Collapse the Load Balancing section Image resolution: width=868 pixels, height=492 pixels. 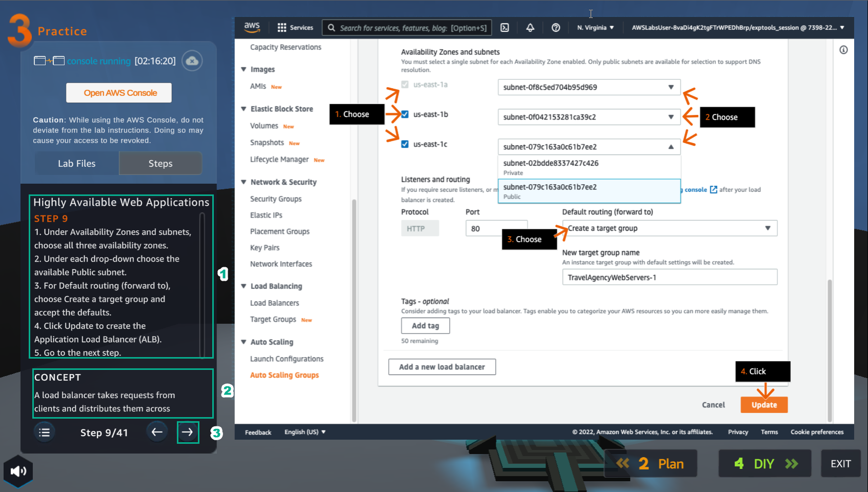244,286
